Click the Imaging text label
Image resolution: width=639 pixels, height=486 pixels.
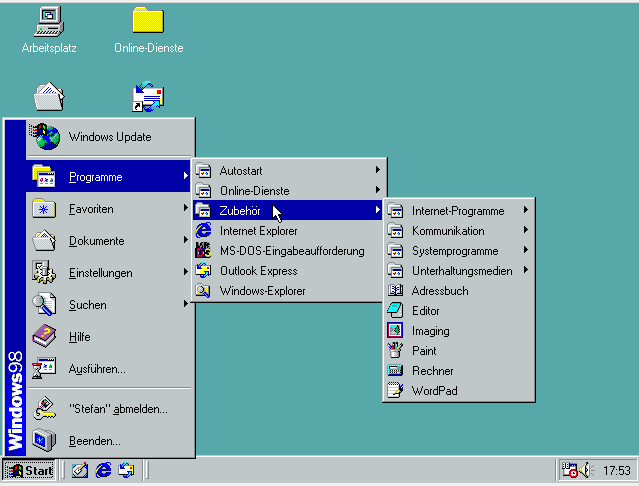(430, 331)
